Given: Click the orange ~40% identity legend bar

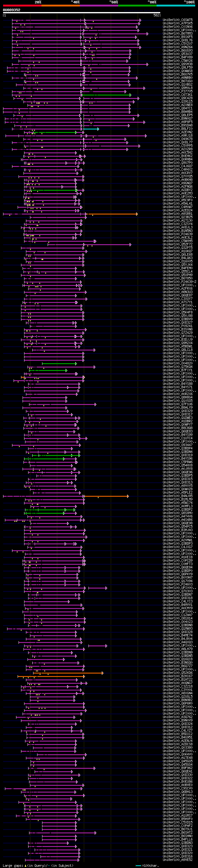Looking at the screenshot, I should tap(61, 6).
